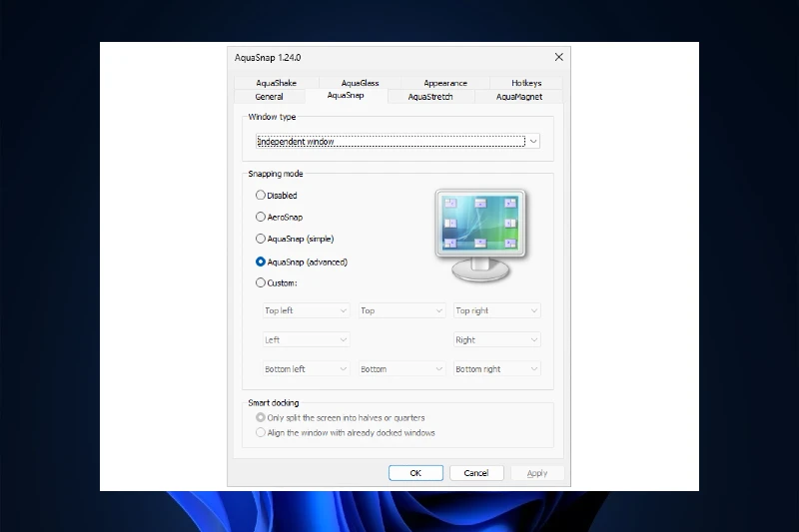This screenshot has height=532, width=799.
Task: Open the Top right dropdown
Action: 496,310
